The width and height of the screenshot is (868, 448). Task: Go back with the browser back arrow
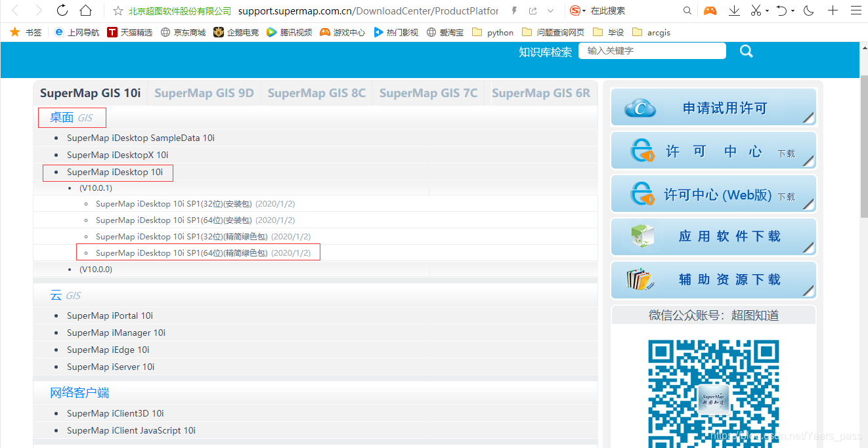pos(14,10)
